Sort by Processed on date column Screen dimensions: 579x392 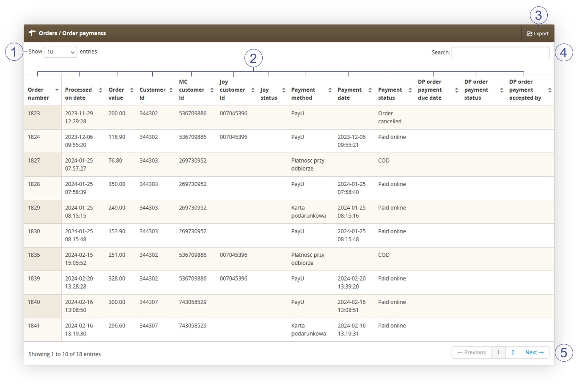pyautogui.click(x=83, y=90)
